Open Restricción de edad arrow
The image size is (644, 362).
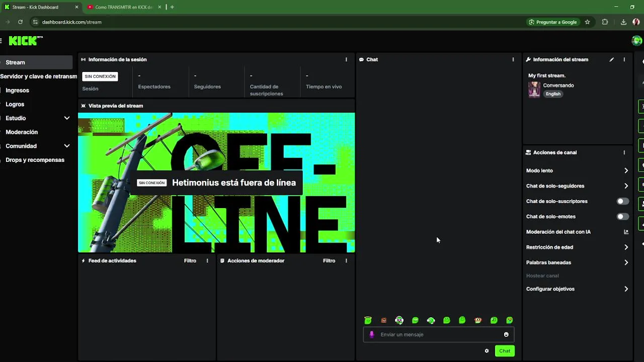pyautogui.click(x=626, y=247)
